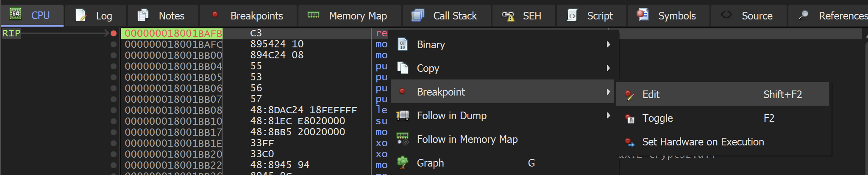Toggle breakpoint bullet at address 000000018001BB04

pyautogui.click(x=114, y=66)
